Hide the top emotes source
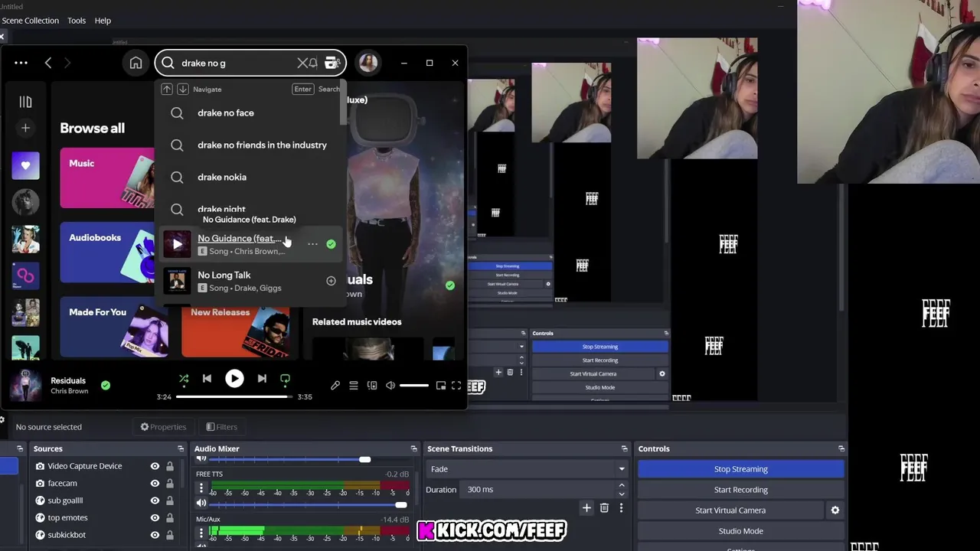The image size is (980, 551). coord(155,518)
